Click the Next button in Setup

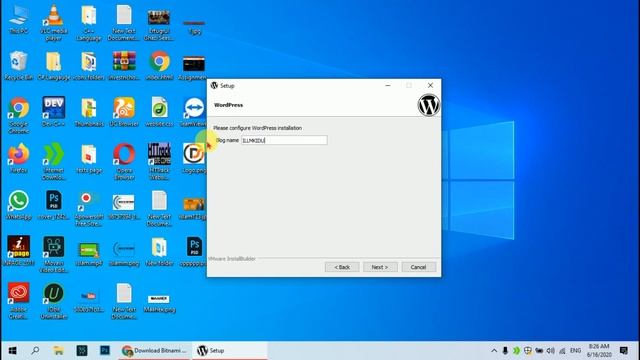tap(380, 267)
